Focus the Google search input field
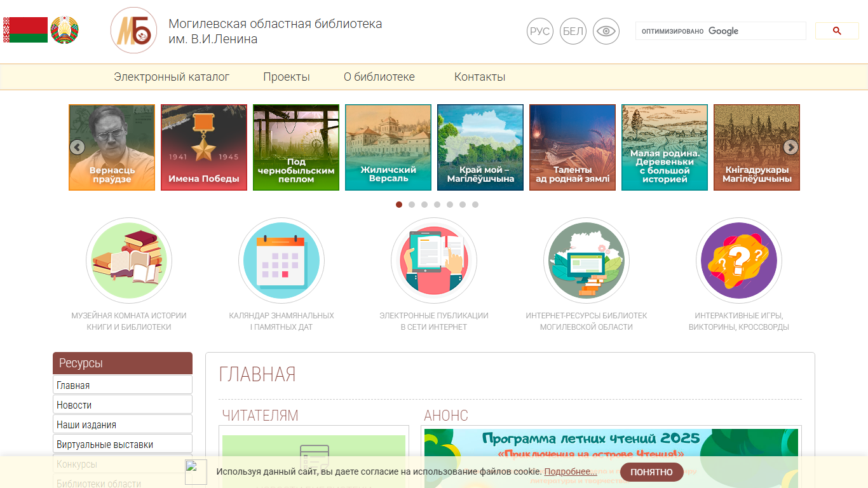The width and height of the screenshot is (868, 488). 721,30
